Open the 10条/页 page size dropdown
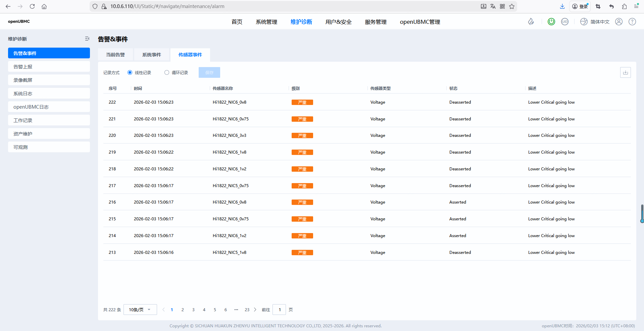The image size is (644, 331). [140, 310]
